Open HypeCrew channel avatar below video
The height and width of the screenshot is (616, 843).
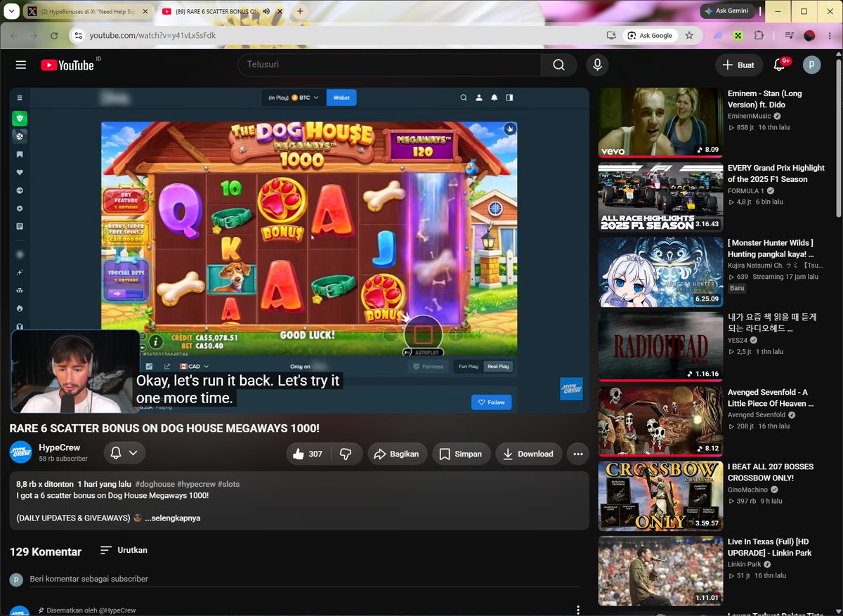tap(20, 452)
